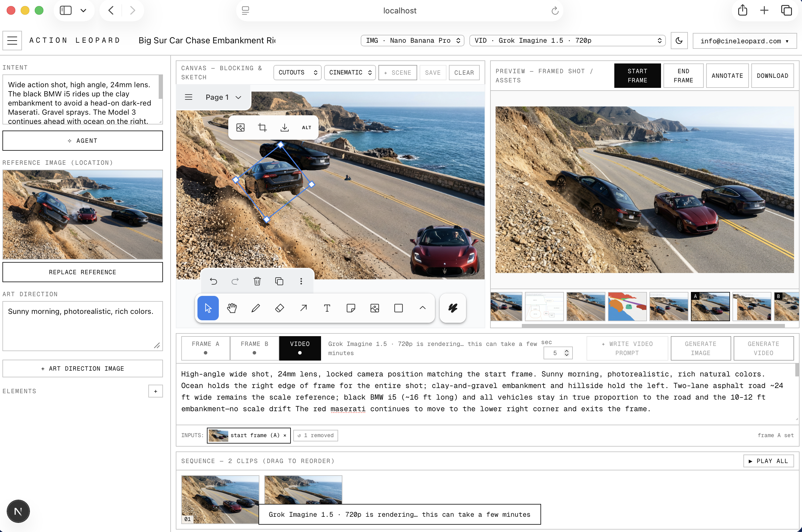Switch preview to START FRAME
Image resolution: width=802 pixels, height=532 pixels.
point(638,76)
